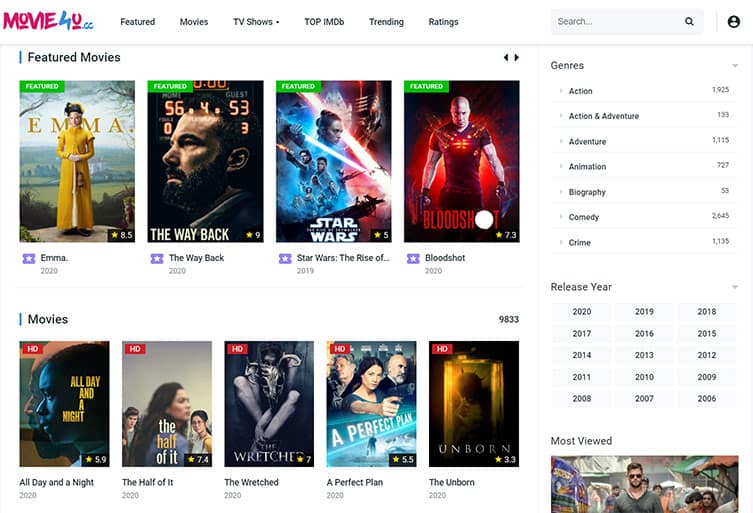The image size is (753, 513).
Task: Open The Way Back movie poster
Action: click(206, 161)
